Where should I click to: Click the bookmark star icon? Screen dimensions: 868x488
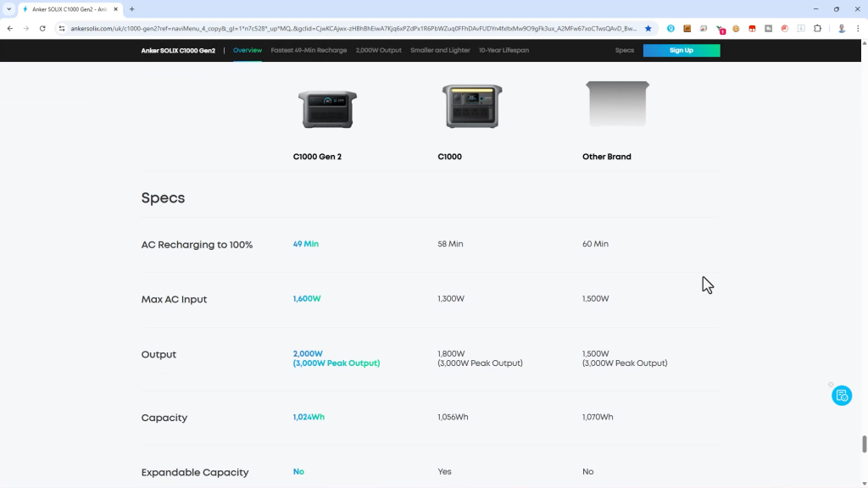648,28
